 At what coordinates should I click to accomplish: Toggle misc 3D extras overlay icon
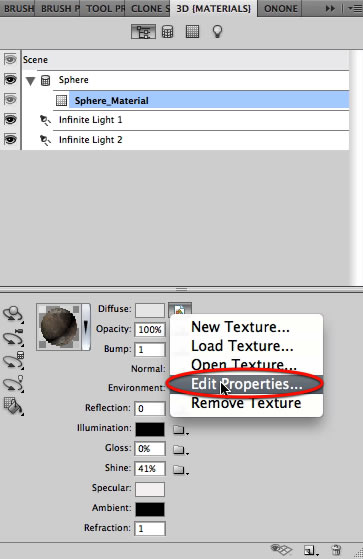tap(281, 549)
